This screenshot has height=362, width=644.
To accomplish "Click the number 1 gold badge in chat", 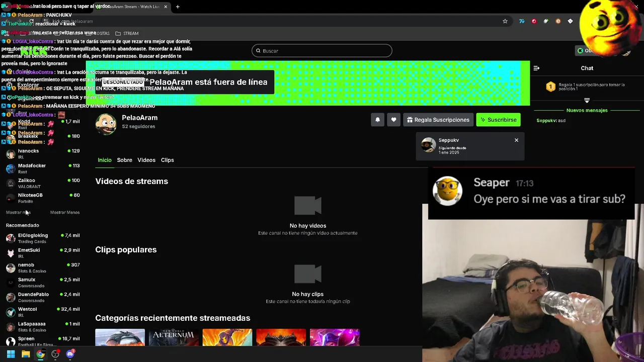I will (x=550, y=87).
